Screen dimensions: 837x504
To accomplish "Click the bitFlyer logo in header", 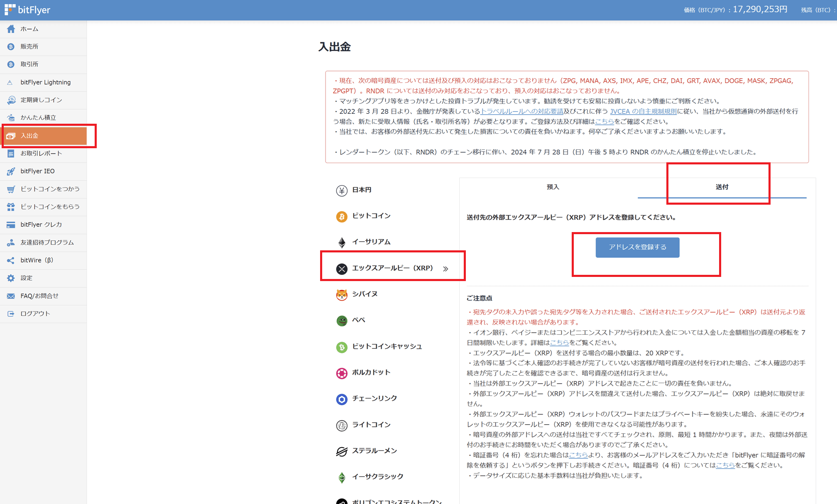I will 27,10.
